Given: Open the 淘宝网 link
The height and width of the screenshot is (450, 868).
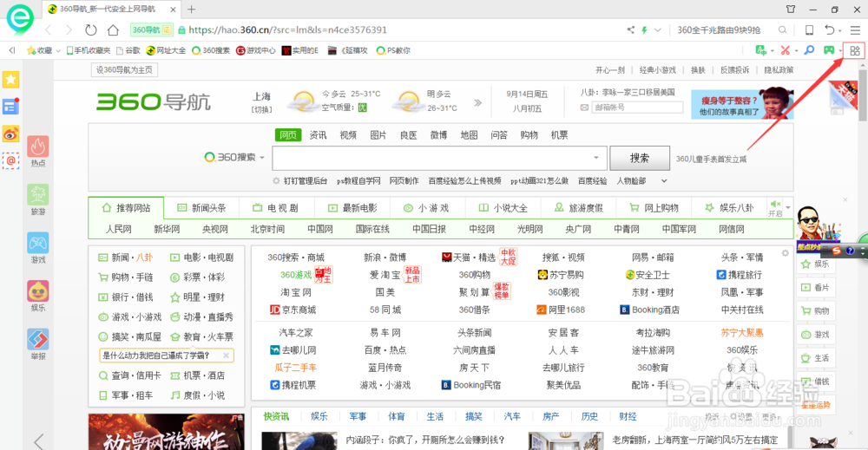Looking at the screenshot, I should tap(296, 292).
